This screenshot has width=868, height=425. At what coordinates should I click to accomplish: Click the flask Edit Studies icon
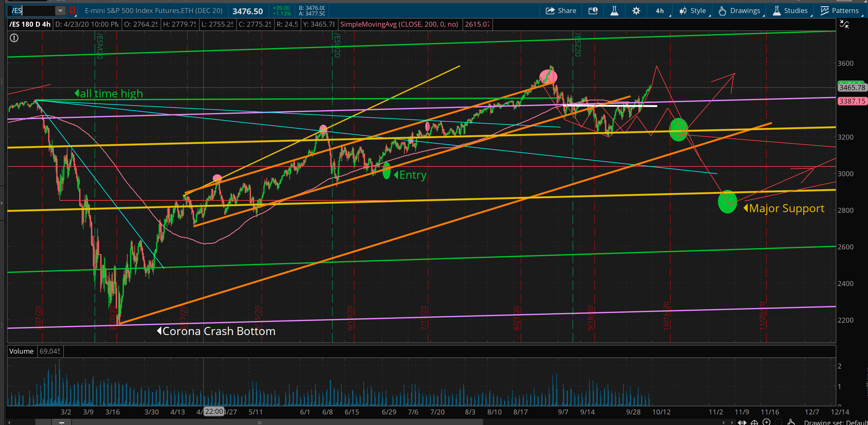(x=614, y=11)
